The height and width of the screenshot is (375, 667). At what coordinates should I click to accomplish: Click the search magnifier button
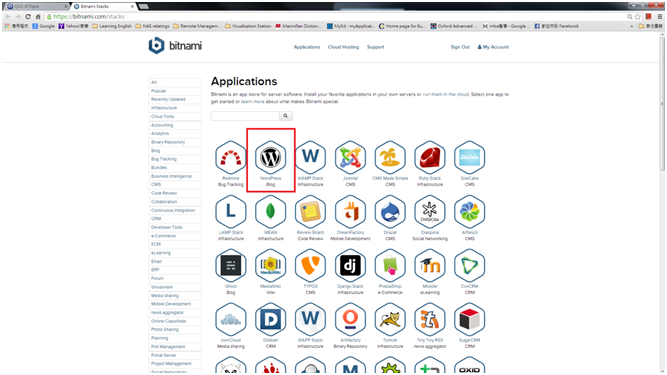tap(285, 116)
